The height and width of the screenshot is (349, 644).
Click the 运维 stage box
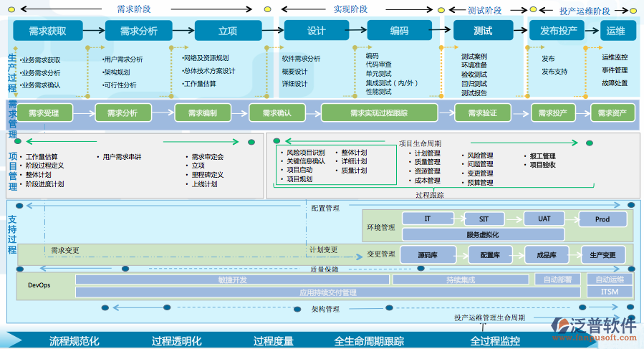pos(615,31)
